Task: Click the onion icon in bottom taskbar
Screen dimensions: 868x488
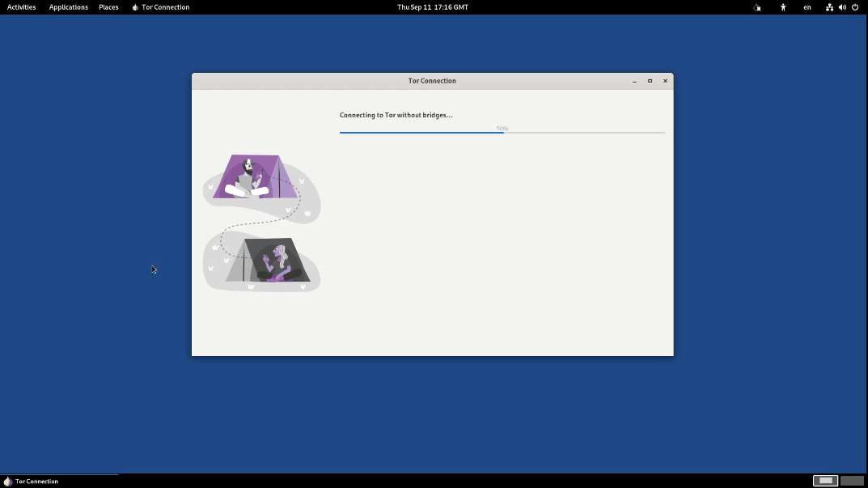Action: (8, 482)
